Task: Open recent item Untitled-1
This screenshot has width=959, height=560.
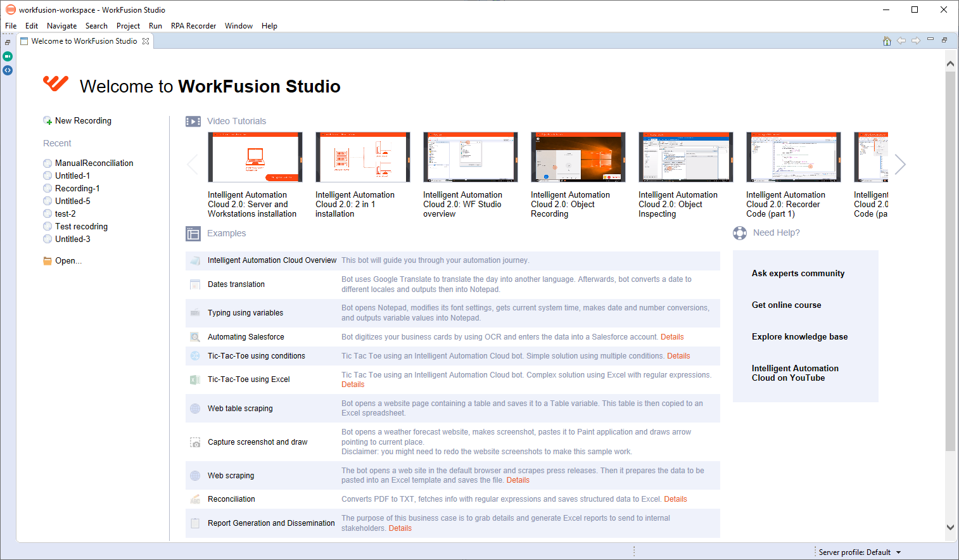Action: (x=72, y=176)
